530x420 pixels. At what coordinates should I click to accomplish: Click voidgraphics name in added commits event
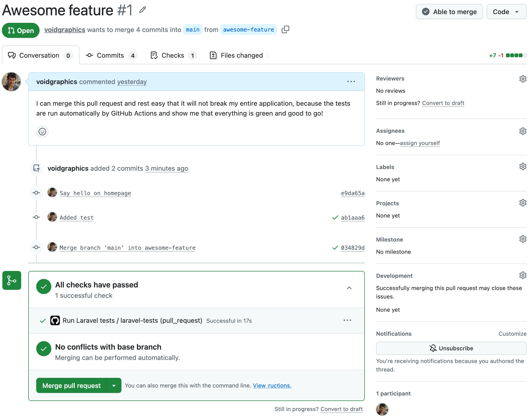click(x=68, y=168)
